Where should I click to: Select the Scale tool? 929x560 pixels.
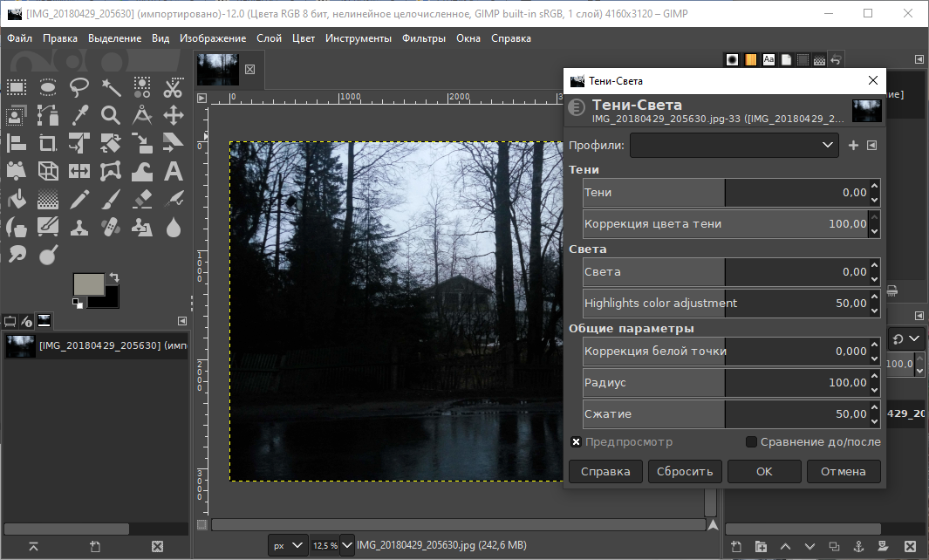(142, 143)
